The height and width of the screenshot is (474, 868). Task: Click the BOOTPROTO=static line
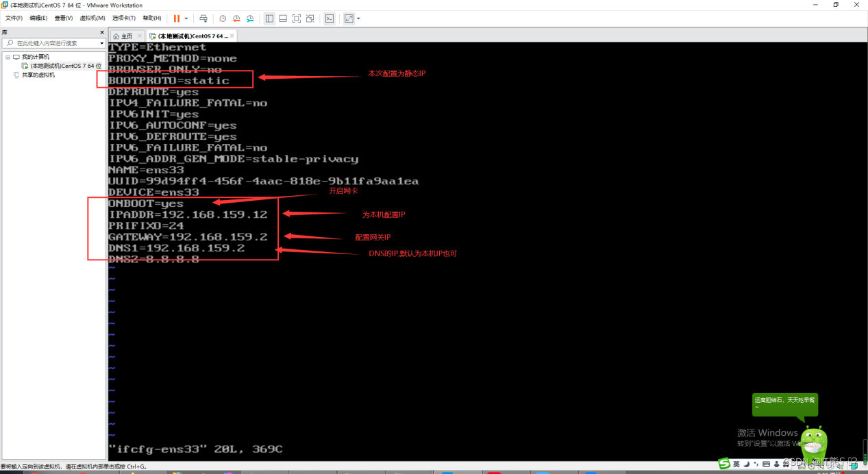coord(169,81)
